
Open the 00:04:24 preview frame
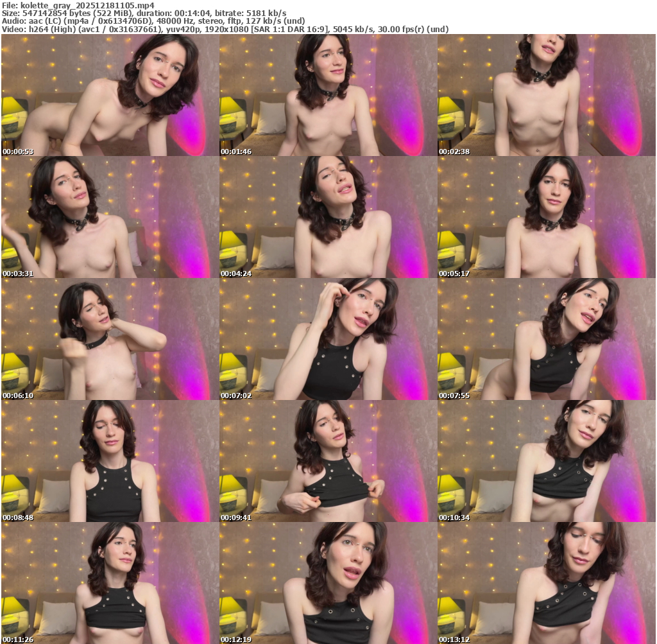328,217
